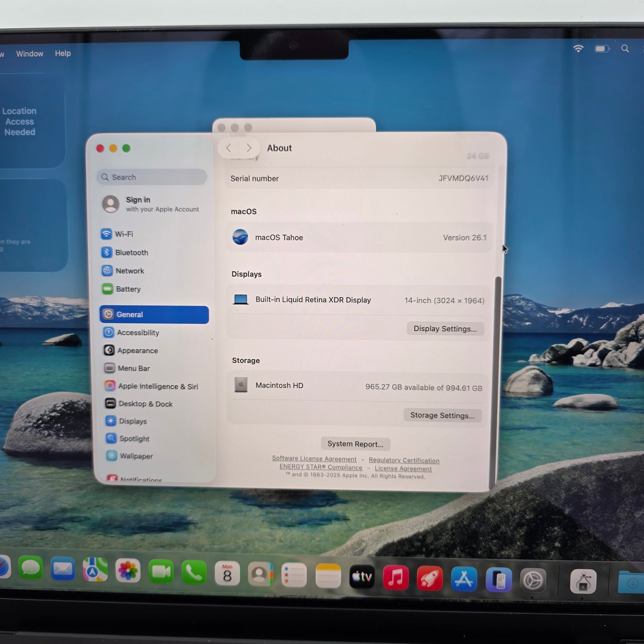Click the forward navigation arrow in About

point(249,148)
